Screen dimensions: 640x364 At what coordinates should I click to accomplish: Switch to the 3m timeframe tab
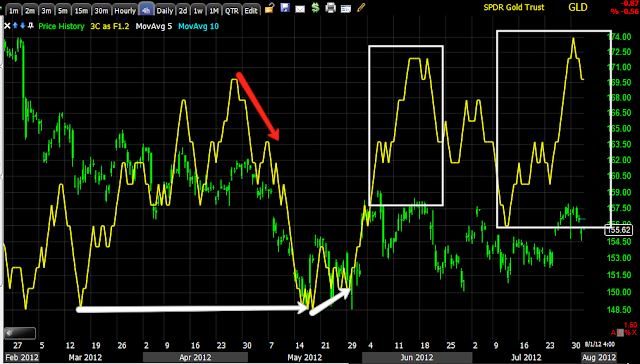[46, 11]
